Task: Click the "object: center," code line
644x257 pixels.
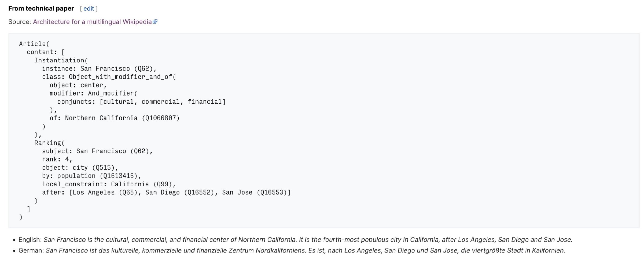Action: click(x=78, y=85)
